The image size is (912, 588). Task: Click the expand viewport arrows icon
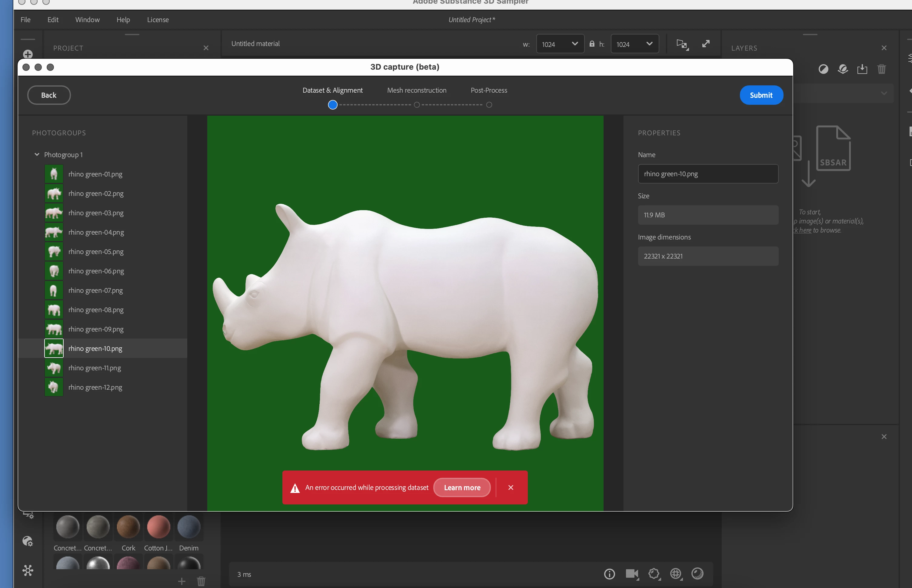[x=706, y=44]
